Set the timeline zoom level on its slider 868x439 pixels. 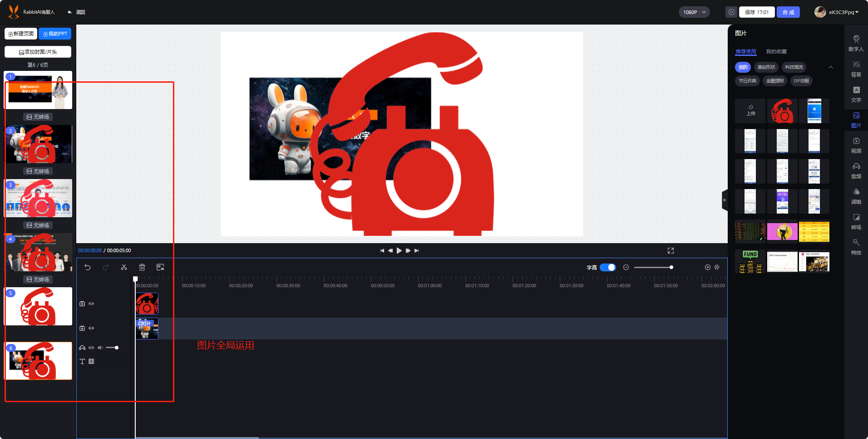coord(653,267)
